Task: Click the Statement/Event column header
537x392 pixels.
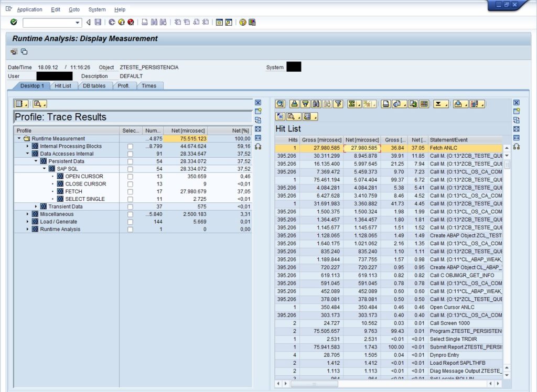Action: click(x=448, y=140)
